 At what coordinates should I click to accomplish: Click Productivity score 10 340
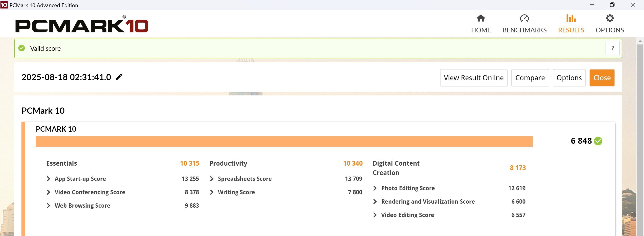353,163
